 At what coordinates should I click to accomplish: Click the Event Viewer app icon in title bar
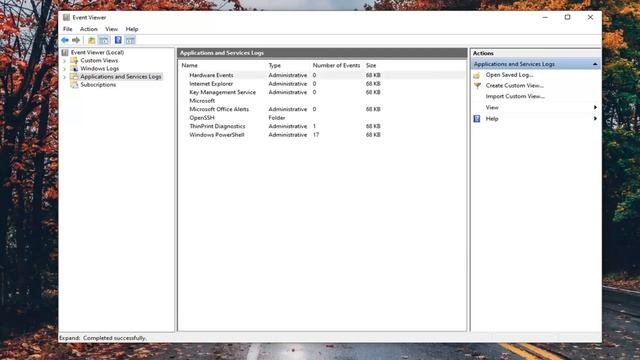[66, 17]
